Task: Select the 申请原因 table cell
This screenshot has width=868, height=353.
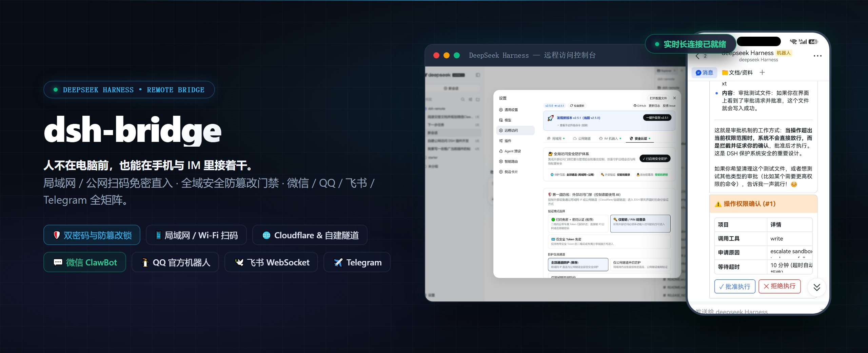Action: [741, 253]
